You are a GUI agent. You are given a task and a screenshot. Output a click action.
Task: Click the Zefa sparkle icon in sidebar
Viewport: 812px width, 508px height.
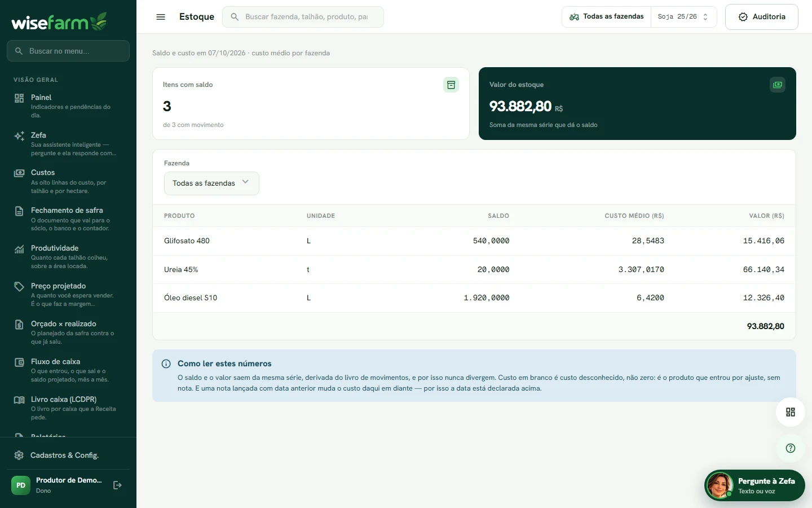(x=19, y=136)
